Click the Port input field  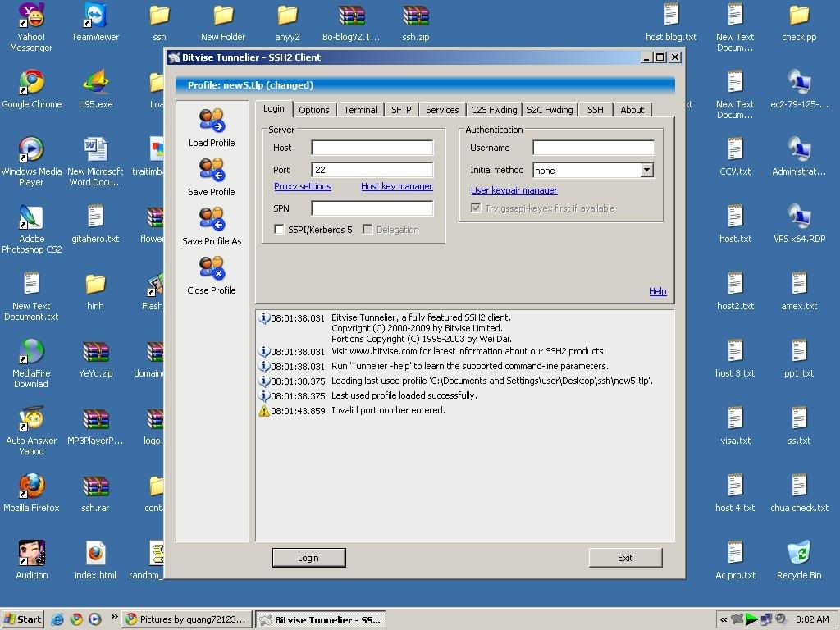[372, 170]
